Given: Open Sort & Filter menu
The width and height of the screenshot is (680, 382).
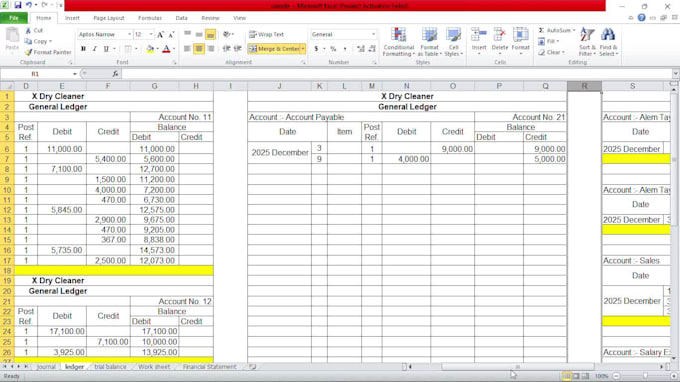Looking at the screenshot, I should (587, 42).
